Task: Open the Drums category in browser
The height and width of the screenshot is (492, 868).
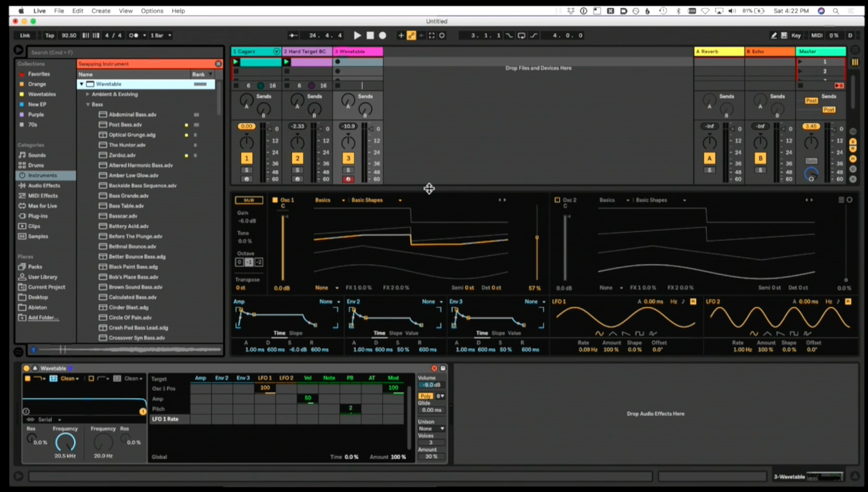Action: [x=36, y=166]
